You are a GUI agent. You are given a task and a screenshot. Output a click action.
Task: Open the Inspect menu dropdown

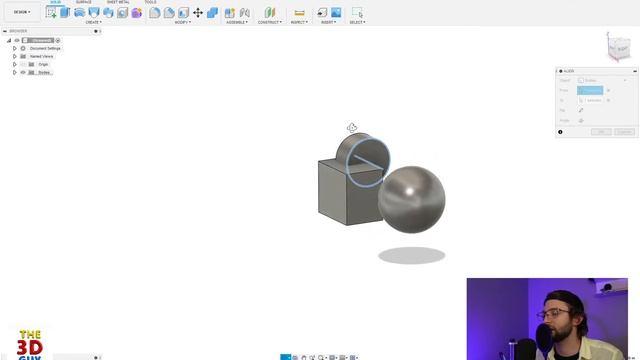pos(299,22)
